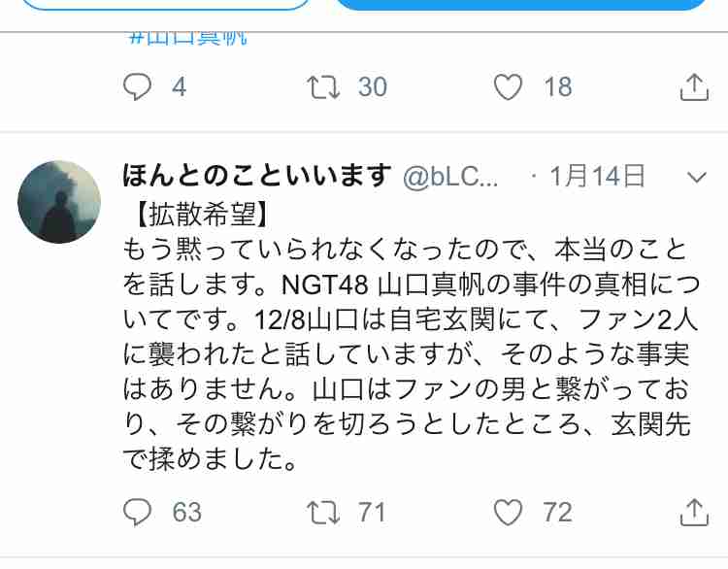Retweet the tweet with 30 retweets
This screenshot has height=569, width=728.
point(323,87)
